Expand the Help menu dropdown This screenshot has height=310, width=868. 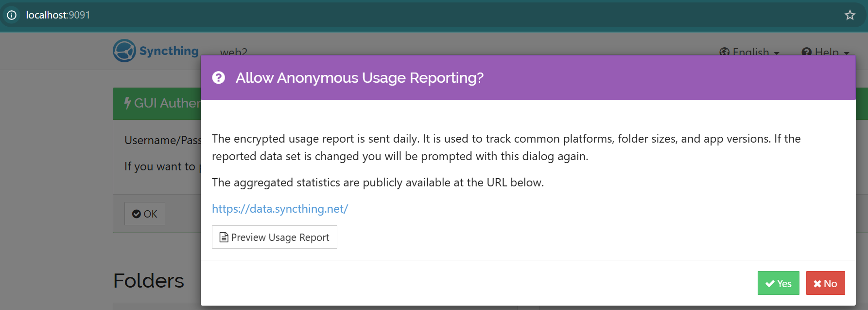coord(825,52)
